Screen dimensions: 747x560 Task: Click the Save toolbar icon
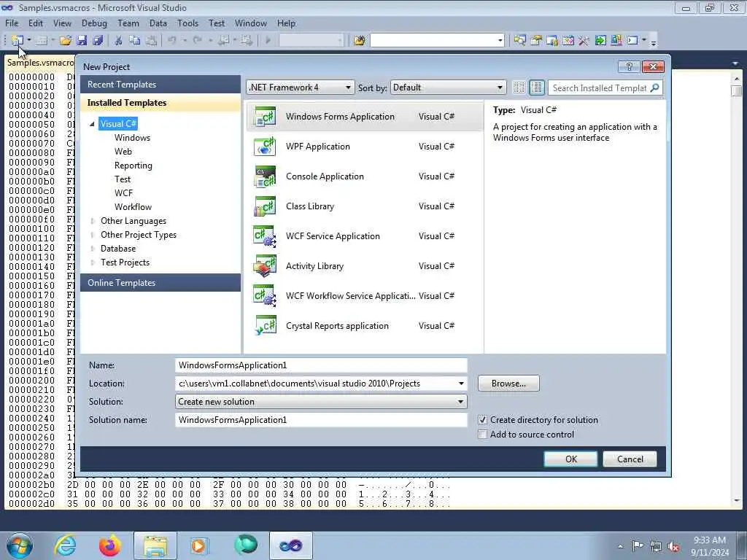82,41
